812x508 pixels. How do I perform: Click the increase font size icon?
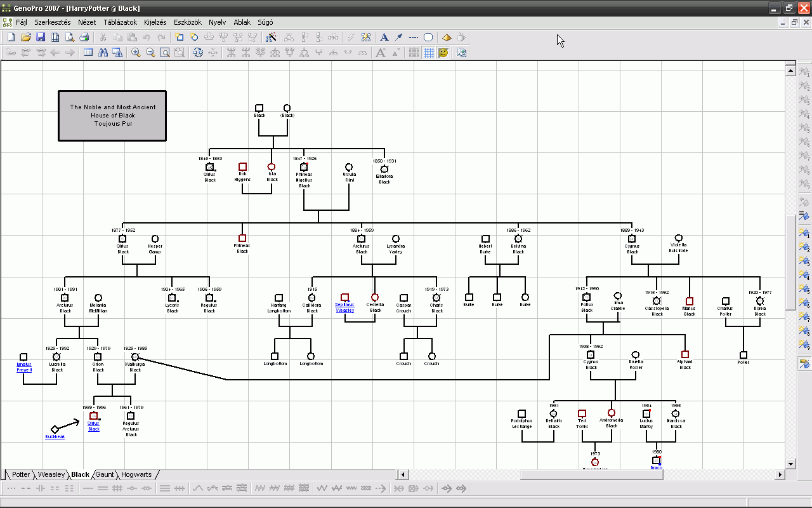click(x=381, y=53)
